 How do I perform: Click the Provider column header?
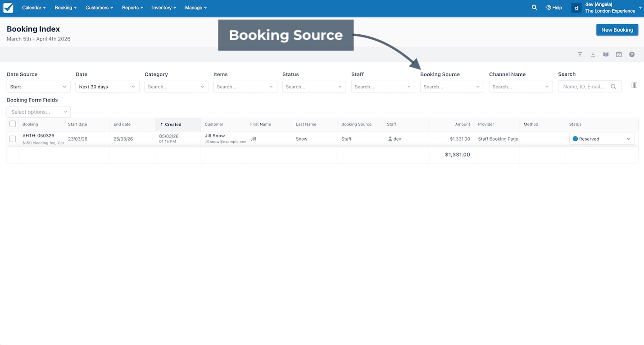(496, 124)
